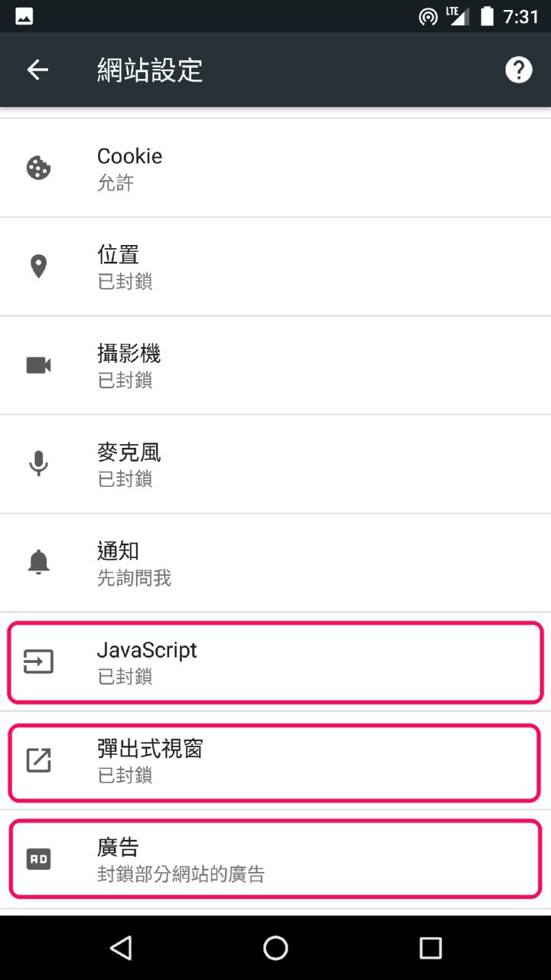This screenshot has height=980, width=551.
Task: Tap the AD icon beside 廣告
Action: pos(38,859)
